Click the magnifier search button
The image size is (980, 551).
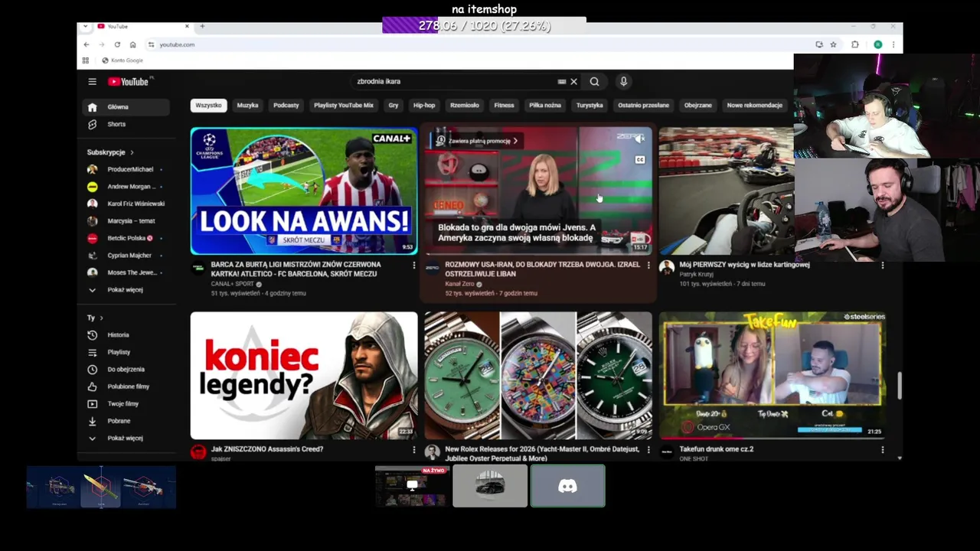(x=594, y=81)
